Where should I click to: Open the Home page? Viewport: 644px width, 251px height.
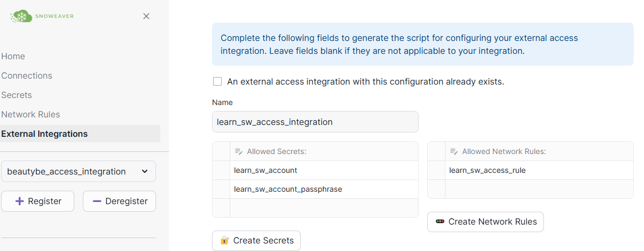click(13, 56)
